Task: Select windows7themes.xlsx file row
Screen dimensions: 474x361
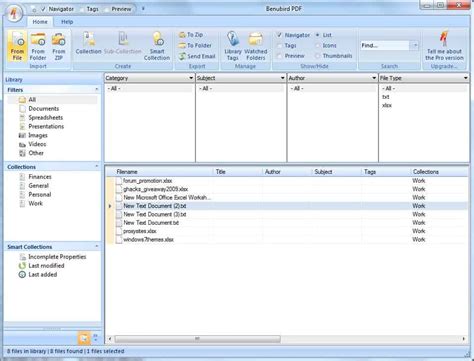Action: 287,239
